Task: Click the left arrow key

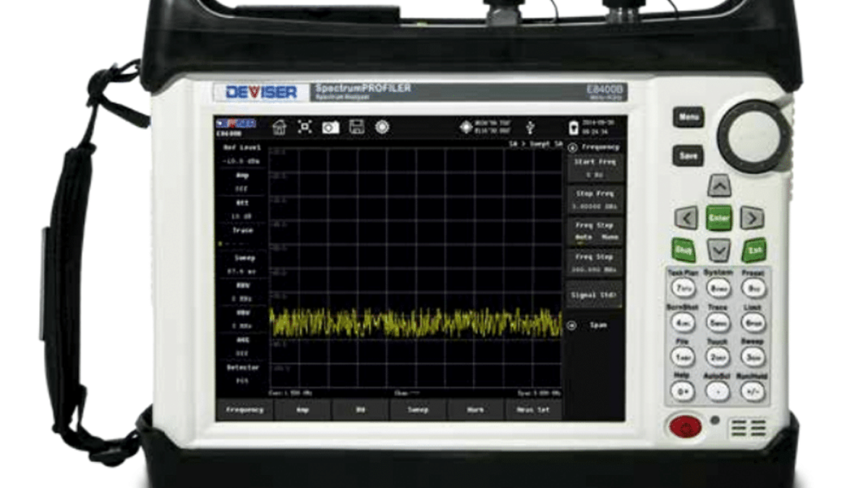Action: (x=686, y=218)
